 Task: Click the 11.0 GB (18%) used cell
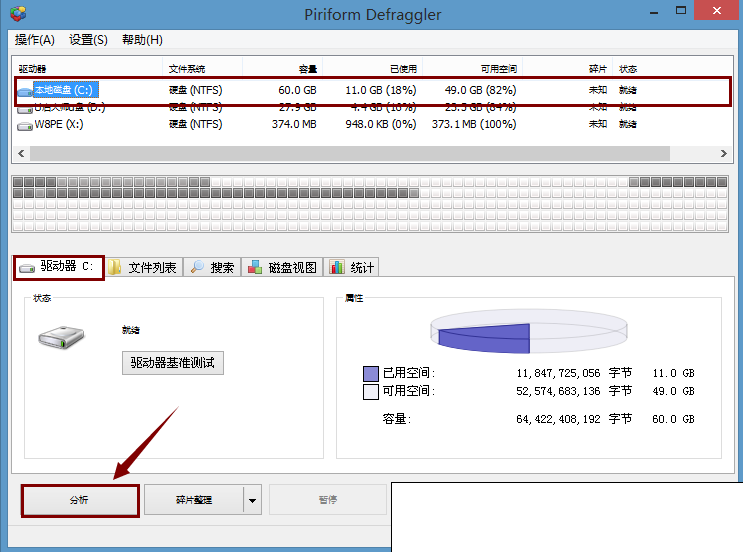click(381, 90)
